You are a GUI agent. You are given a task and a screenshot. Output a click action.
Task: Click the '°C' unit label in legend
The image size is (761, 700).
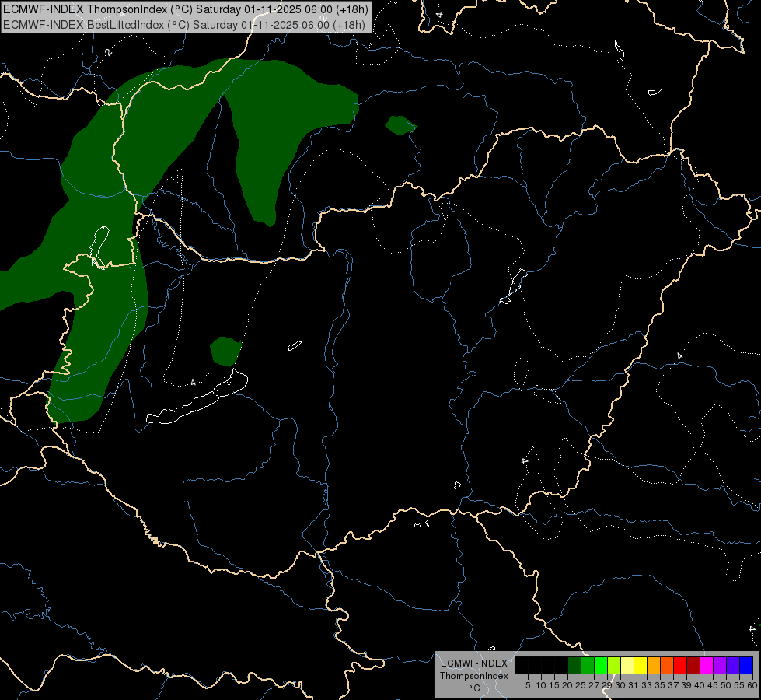point(474,688)
